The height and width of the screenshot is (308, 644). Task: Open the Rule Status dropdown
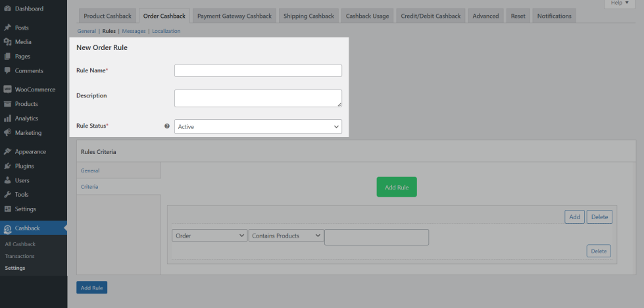coord(258,126)
